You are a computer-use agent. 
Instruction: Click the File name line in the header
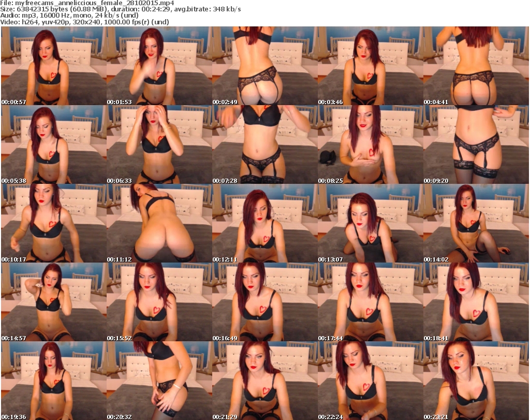tap(87, 3)
